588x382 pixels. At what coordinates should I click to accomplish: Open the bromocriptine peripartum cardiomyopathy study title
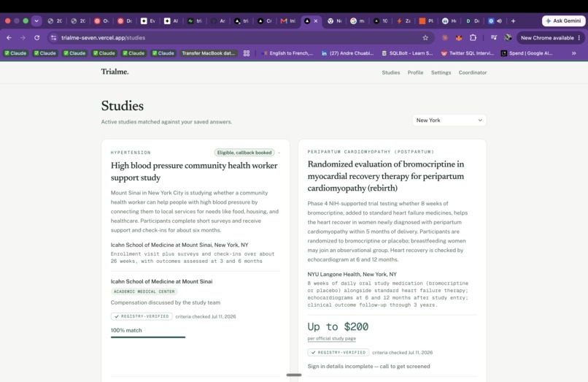point(385,176)
